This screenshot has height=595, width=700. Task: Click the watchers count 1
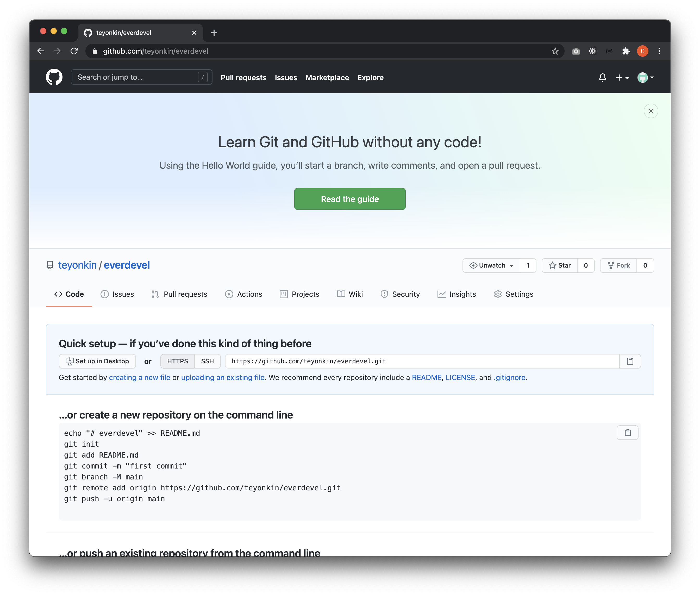528,265
